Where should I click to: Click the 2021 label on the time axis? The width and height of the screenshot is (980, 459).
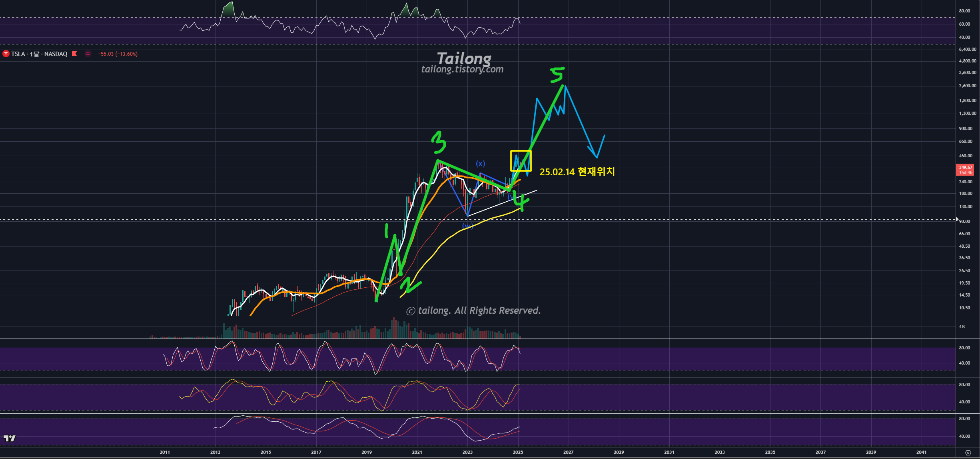[417, 452]
